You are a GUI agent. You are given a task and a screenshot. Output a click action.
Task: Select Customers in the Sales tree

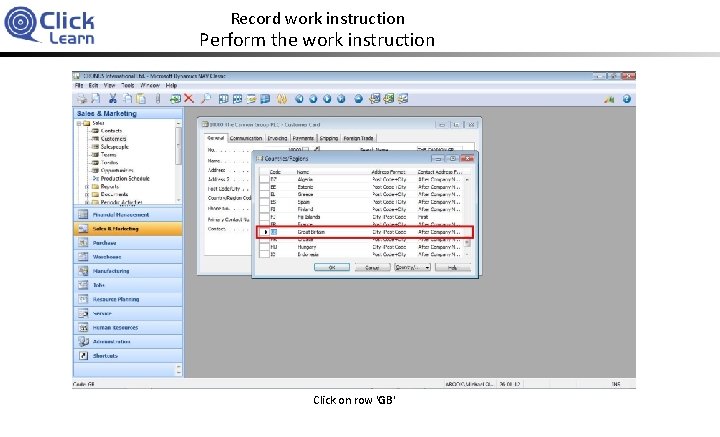pos(113,139)
